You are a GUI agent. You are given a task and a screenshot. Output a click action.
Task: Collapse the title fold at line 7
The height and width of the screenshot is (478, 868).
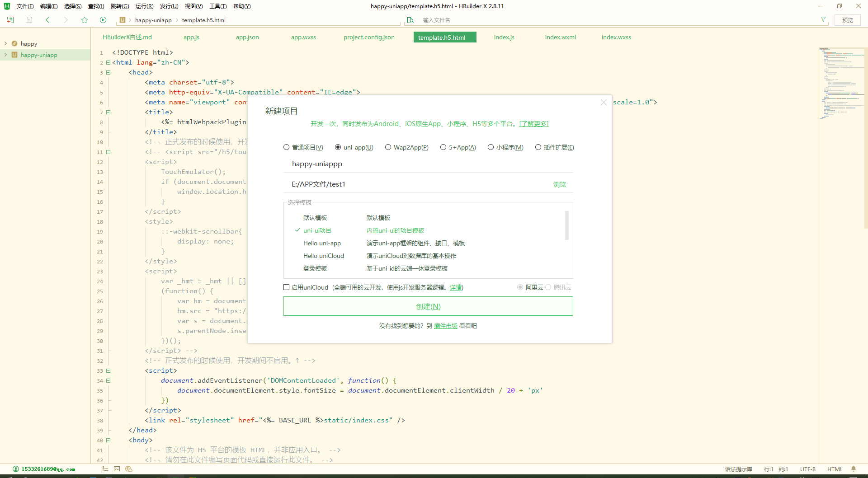[108, 112]
